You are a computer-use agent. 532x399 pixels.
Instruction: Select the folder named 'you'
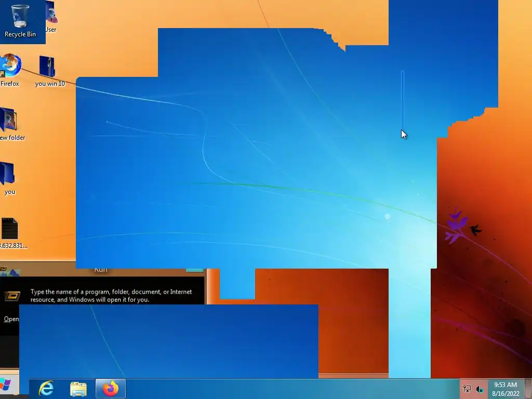click(x=9, y=179)
